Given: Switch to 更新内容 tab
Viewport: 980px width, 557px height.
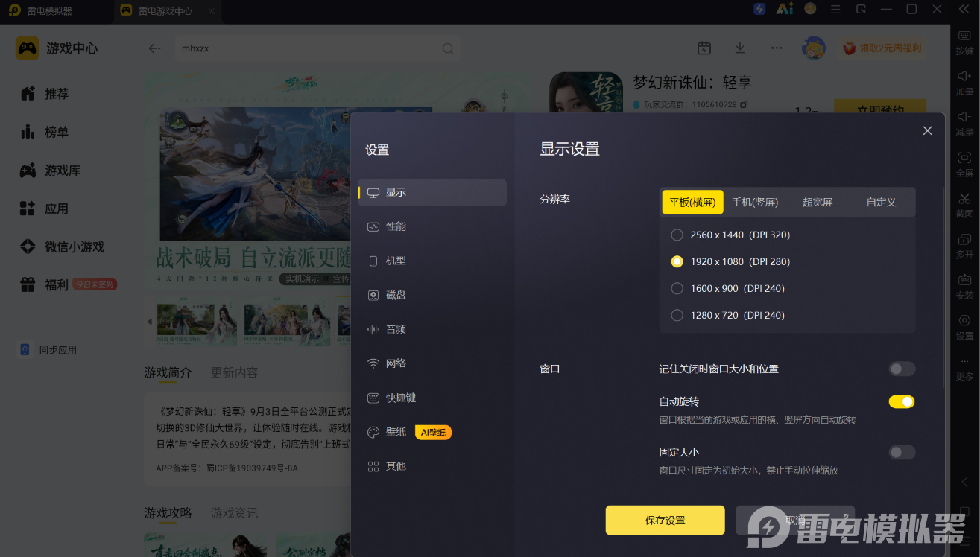Looking at the screenshot, I should pos(234,372).
